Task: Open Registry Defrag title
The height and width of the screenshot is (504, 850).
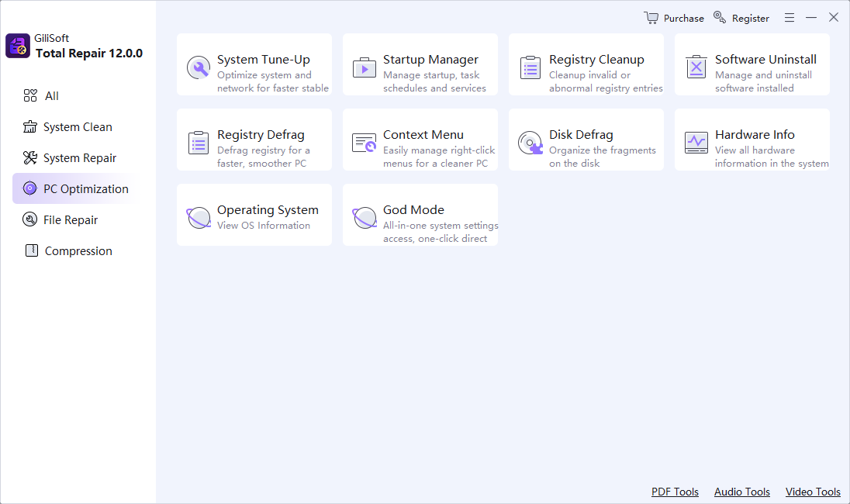Action: click(x=261, y=135)
